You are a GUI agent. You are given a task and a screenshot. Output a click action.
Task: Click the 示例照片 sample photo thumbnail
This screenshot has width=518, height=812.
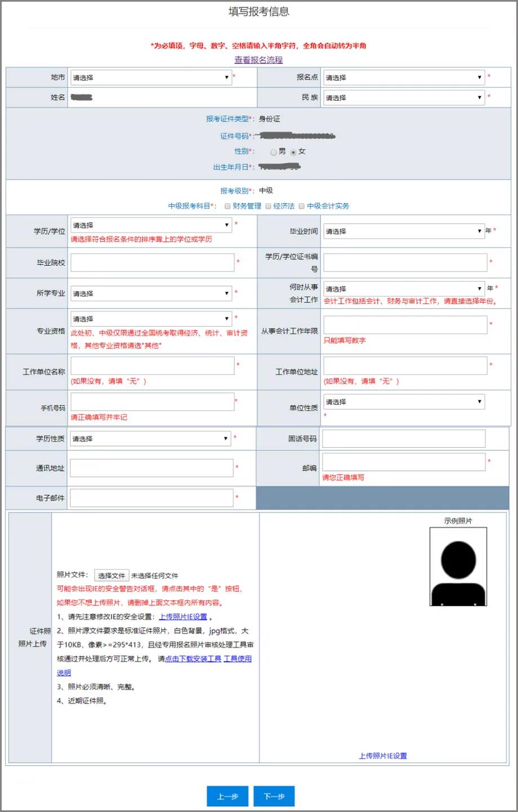[458, 566]
